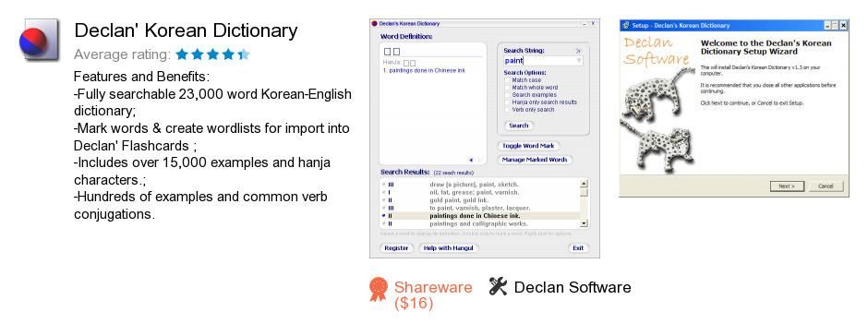The height and width of the screenshot is (336, 868).
Task: Enable Hanja only search results checkbox
Action: 507,102
